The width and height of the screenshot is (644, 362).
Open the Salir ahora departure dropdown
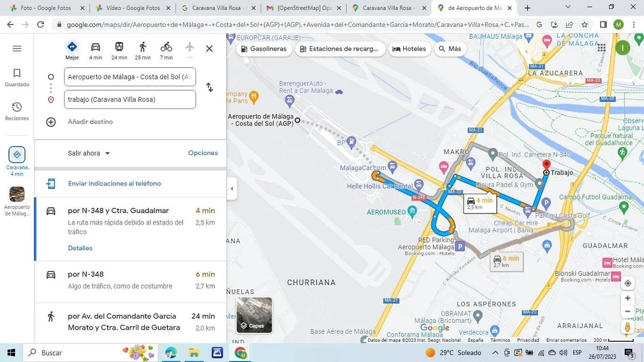click(89, 153)
